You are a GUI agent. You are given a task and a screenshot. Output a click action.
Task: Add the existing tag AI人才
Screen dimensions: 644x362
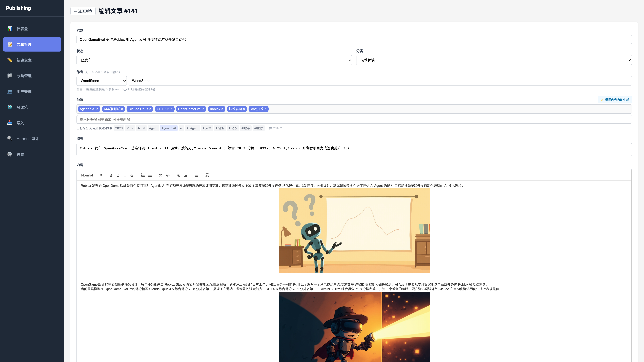pyautogui.click(x=207, y=128)
